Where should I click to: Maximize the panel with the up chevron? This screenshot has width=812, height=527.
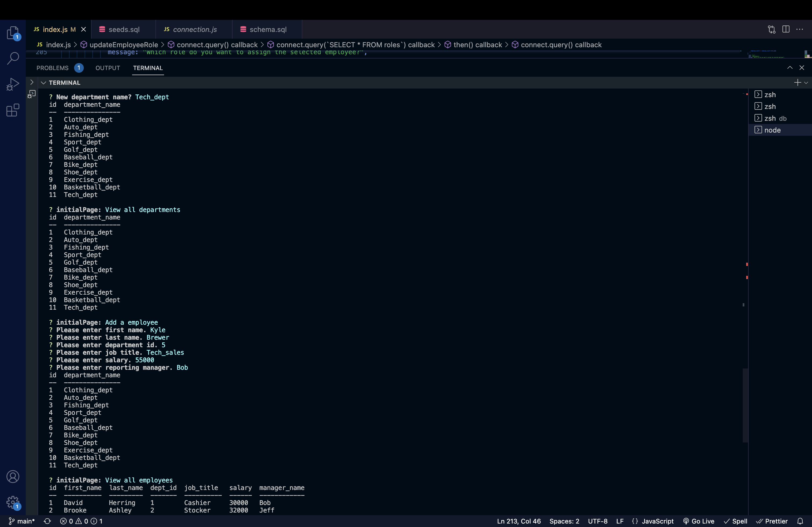tap(790, 68)
